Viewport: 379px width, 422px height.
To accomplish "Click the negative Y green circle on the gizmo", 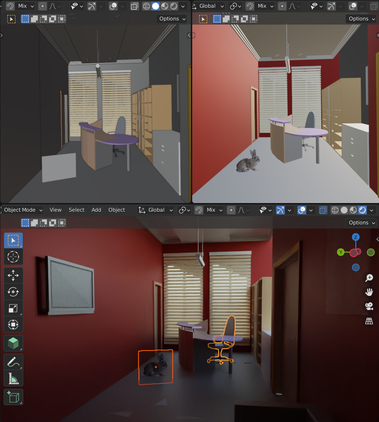I will [371, 252].
